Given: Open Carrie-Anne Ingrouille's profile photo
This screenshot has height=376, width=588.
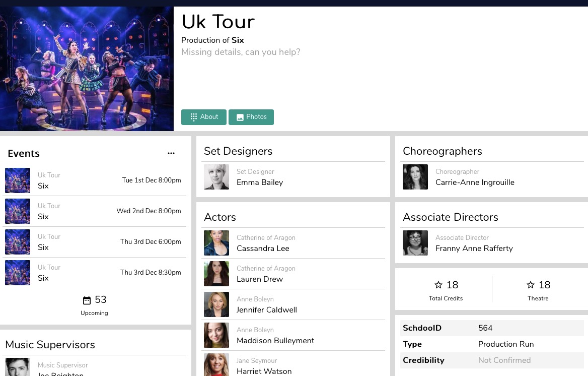Looking at the screenshot, I should click(x=415, y=177).
